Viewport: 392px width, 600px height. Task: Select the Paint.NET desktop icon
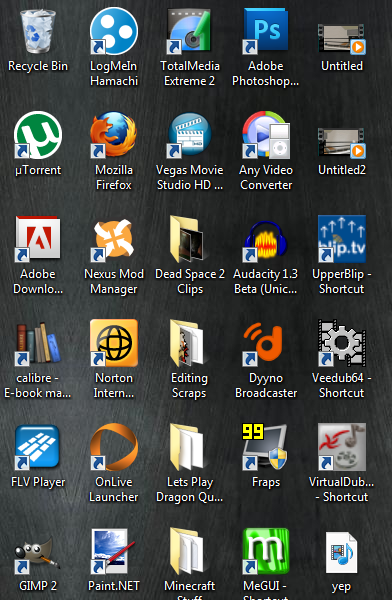(113, 551)
